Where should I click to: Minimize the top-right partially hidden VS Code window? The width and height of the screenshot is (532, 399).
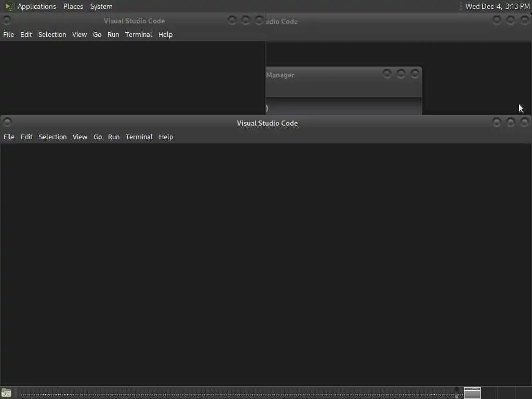click(497, 20)
